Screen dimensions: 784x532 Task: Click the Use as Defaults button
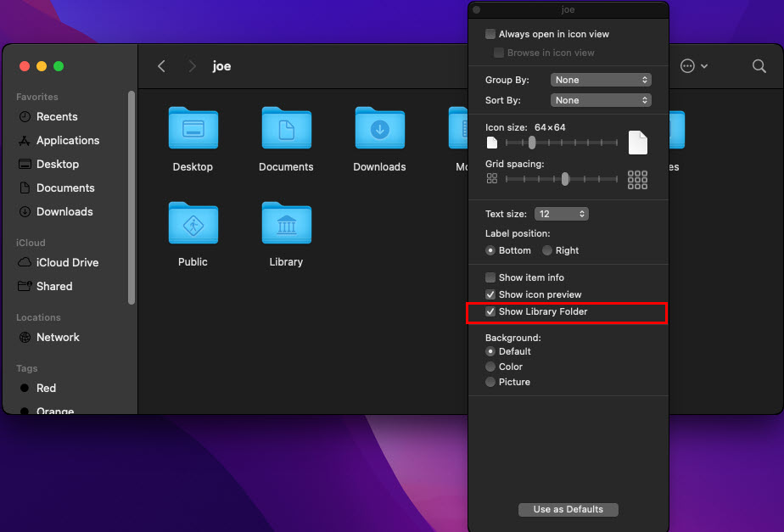tap(568, 510)
